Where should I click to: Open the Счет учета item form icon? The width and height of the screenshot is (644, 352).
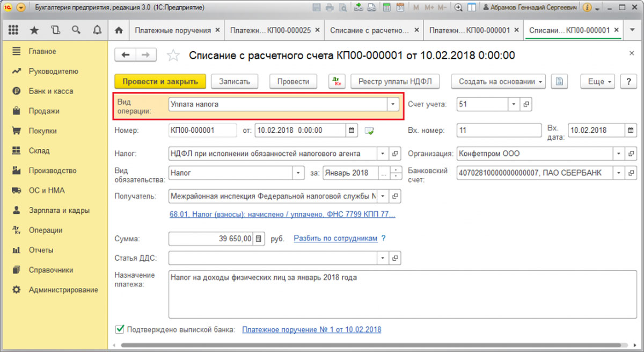pos(526,104)
